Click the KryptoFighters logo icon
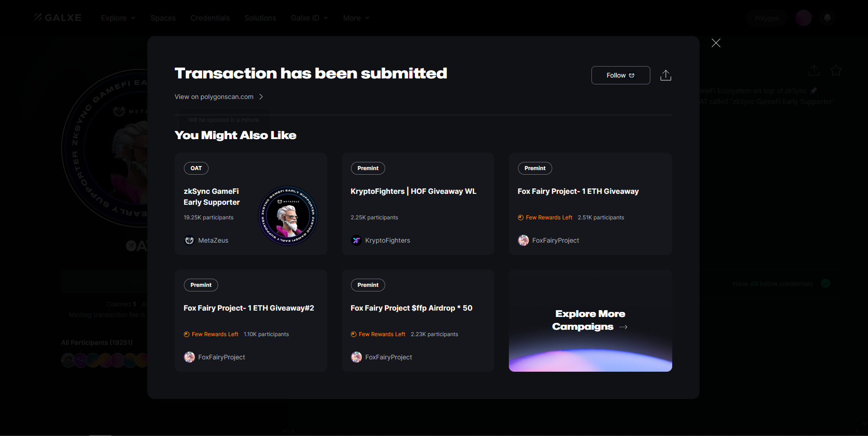This screenshot has width=868, height=436. coord(356,240)
